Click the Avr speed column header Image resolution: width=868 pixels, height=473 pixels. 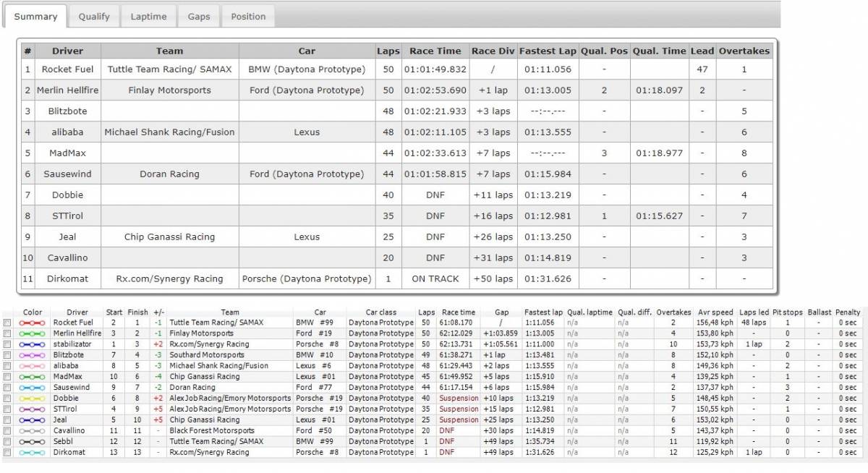click(x=713, y=312)
